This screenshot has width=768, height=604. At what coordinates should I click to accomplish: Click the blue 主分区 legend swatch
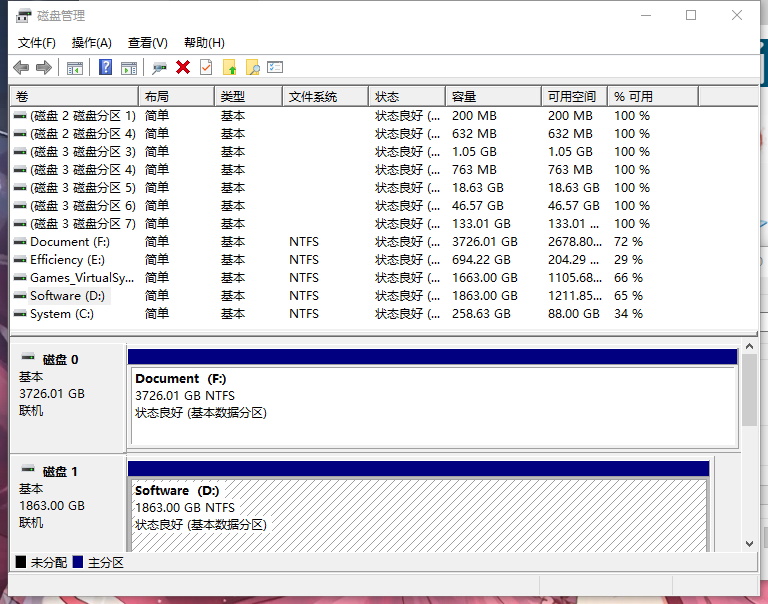(x=77, y=562)
